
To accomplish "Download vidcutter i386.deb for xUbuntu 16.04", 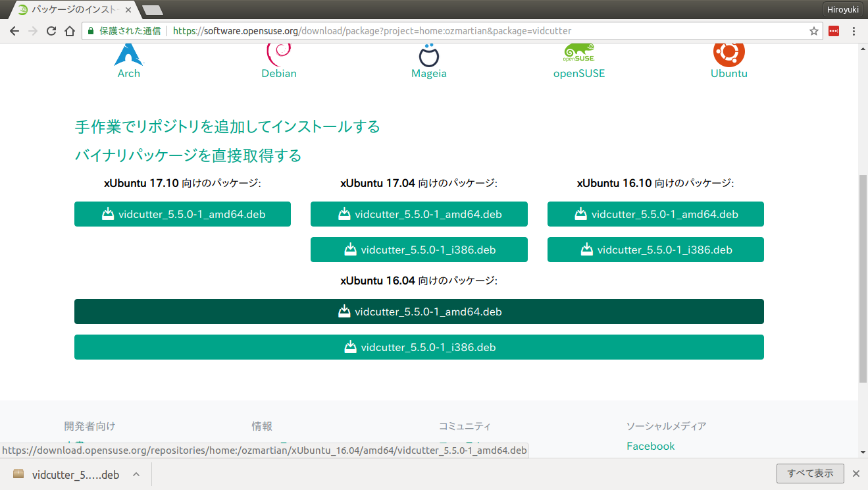I will (x=419, y=347).
